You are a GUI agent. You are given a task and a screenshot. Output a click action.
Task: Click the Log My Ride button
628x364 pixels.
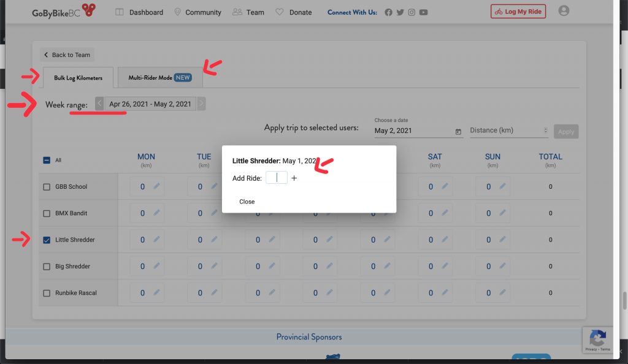[x=518, y=12]
